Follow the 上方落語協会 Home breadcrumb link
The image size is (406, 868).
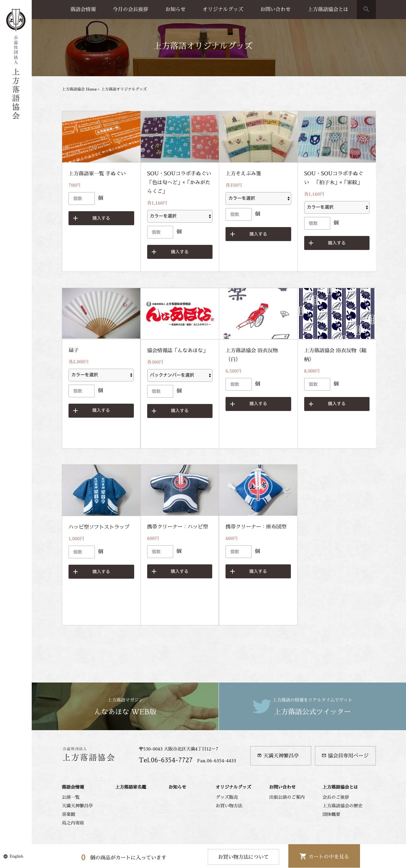click(x=79, y=89)
